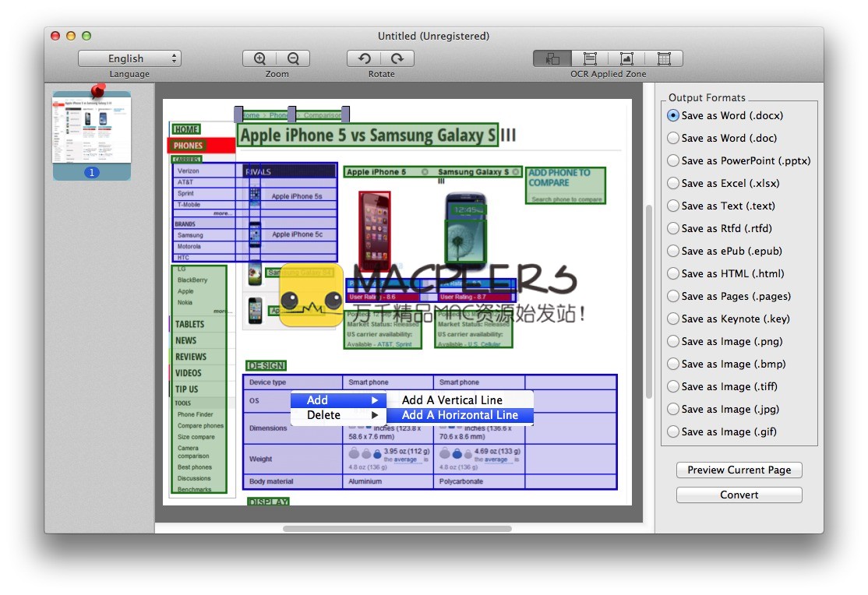Select the table zone OCR tool
Viewport: 868px width, 595px height.
[x=664, y=58]
